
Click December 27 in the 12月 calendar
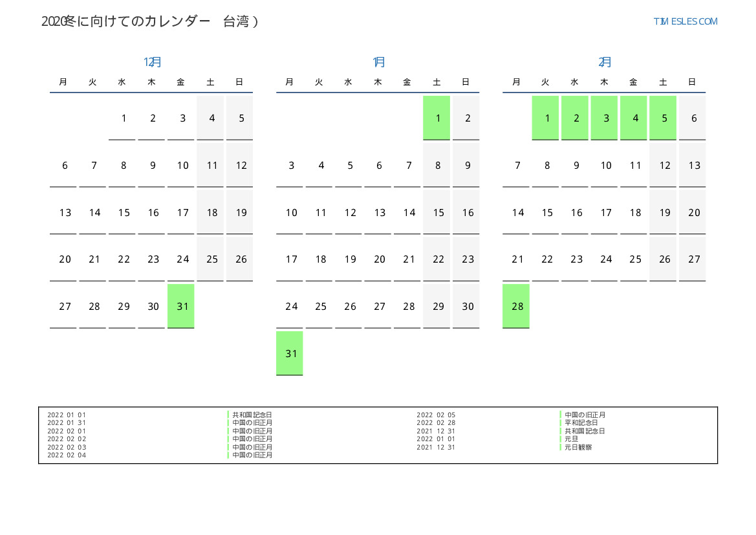(63, 307)
